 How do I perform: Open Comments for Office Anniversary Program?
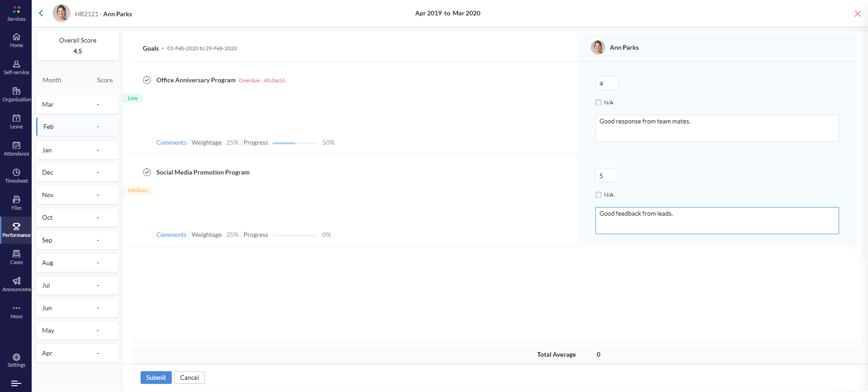(x=171, y=142)
